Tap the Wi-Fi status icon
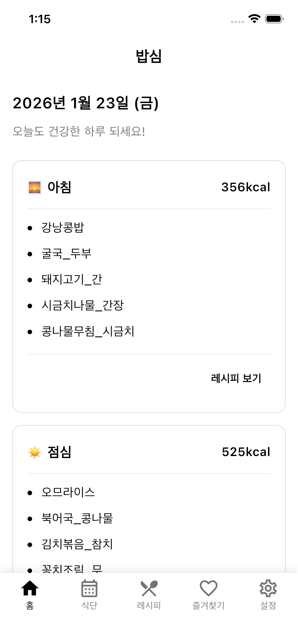298x644 pixels. point(254,19)
